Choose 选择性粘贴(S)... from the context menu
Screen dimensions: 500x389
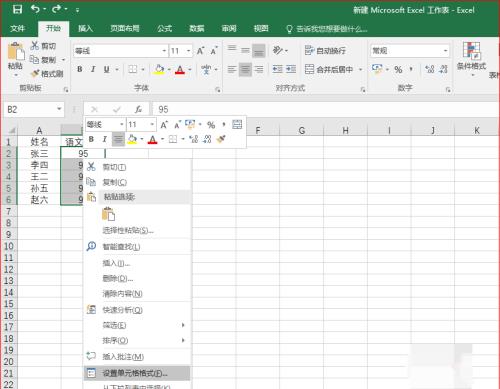coord(137,230)
